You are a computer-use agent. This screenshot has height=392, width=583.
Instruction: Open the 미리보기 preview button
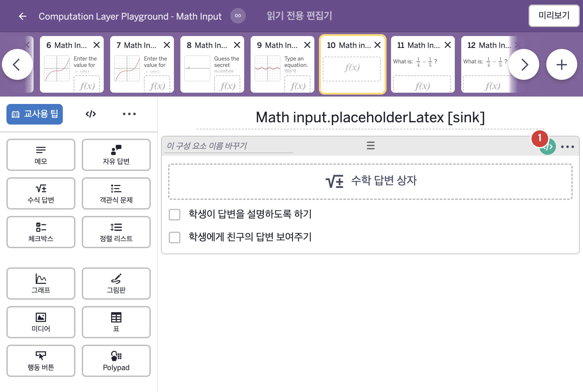554,15
